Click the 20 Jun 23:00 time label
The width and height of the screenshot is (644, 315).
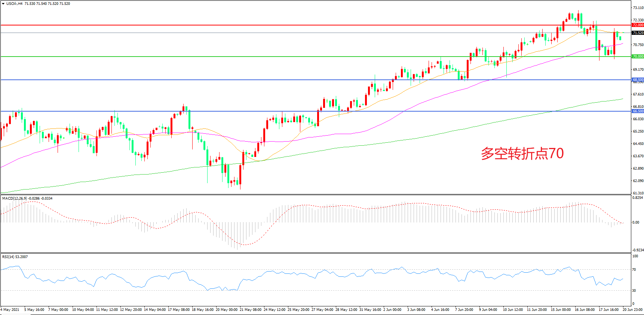tap(632, 310)
